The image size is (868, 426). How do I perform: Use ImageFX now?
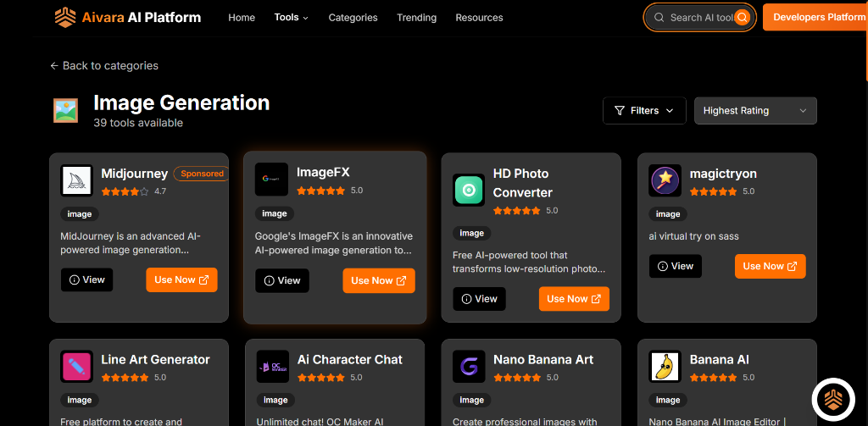(379, 280)
